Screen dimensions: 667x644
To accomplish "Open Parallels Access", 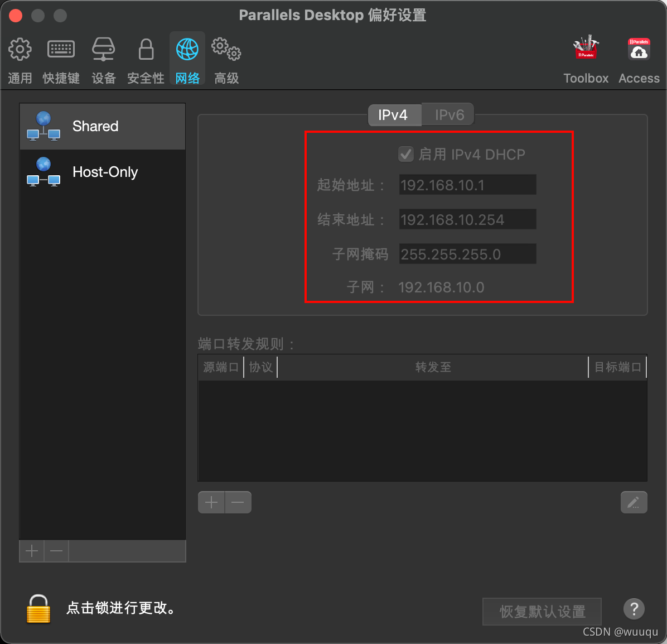I will 639,60.
